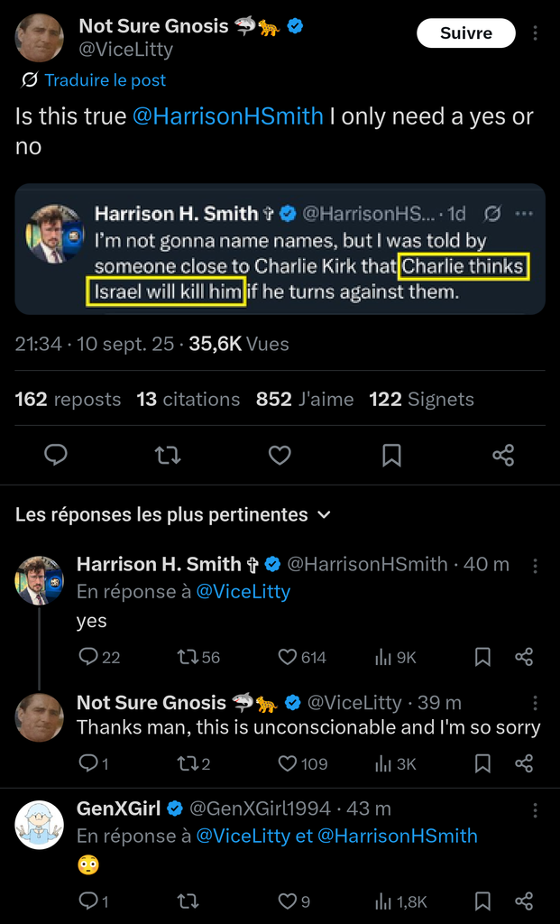View the 162 reposts list

point(68,399)
